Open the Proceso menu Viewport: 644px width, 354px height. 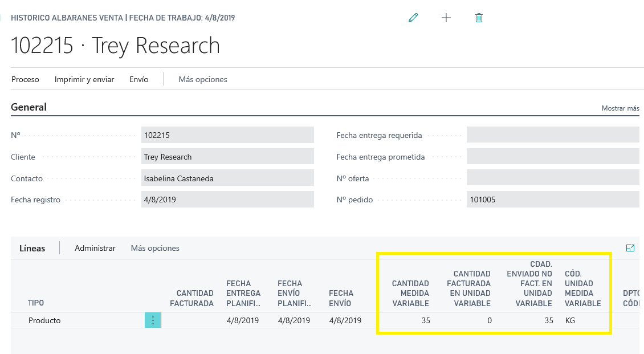point(25,79)
